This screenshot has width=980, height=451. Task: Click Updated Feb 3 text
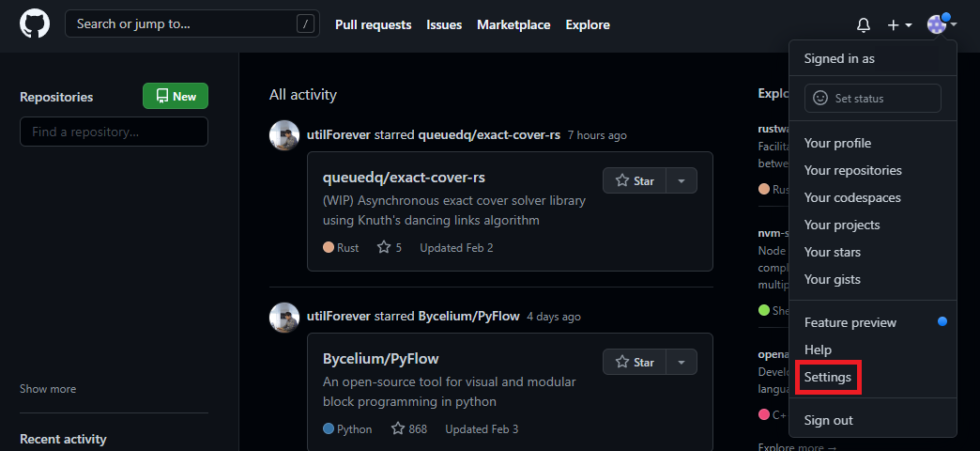tap(482, 429)
